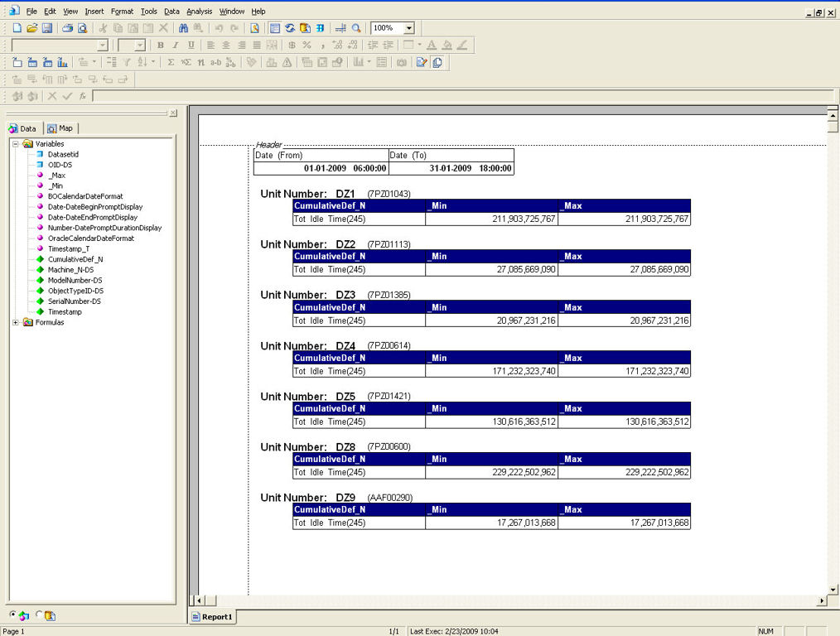Toggle bold formatting
The width and height of the screenshot is (840, 636).
(x=159, y=45)
